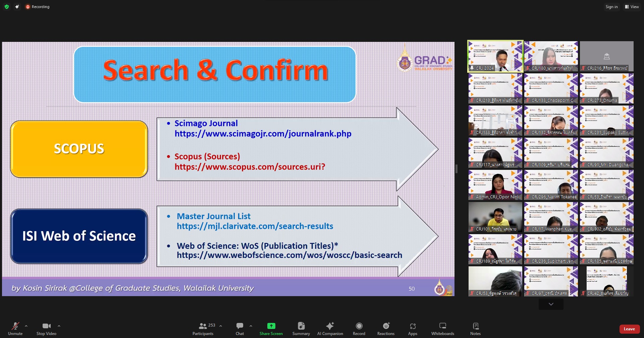Click the divider handle beside the video gallery

tap(457, 169)
